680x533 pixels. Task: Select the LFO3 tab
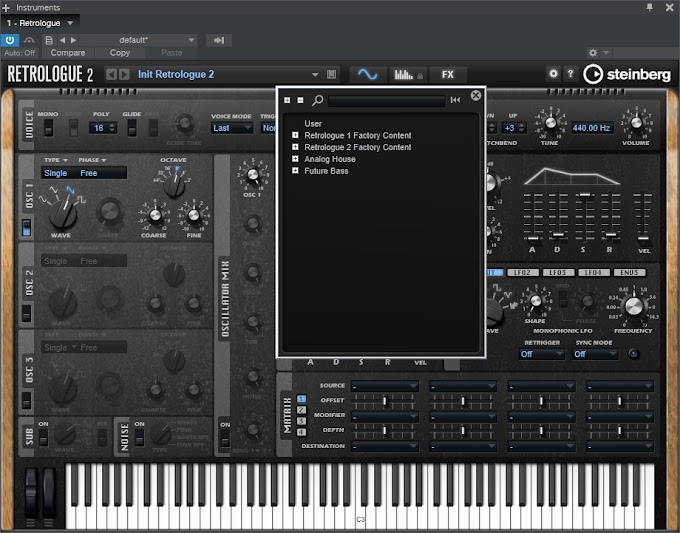tap(558, 272)
